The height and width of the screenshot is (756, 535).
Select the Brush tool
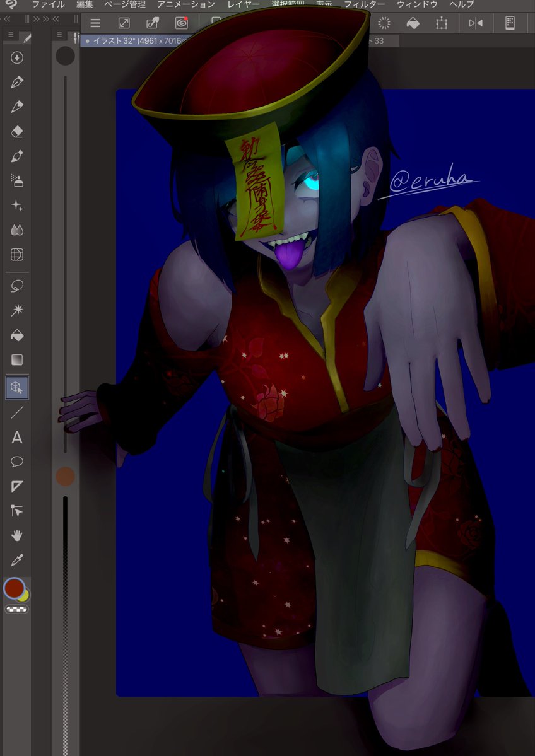click(x=17, y=156)
